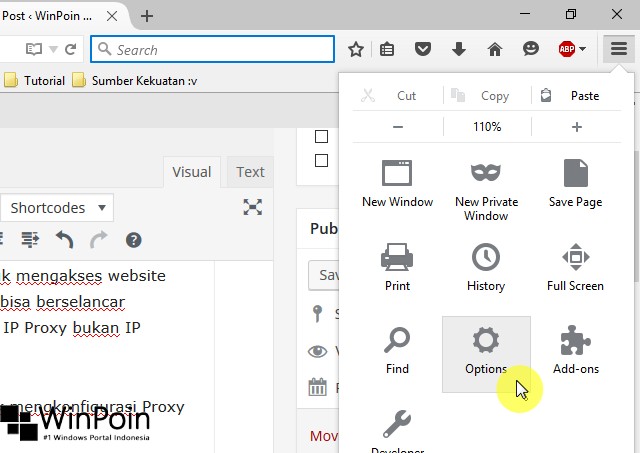Image resolution: width=640 pixels, height=453 pixels.
Task: Open Add-ons from the menu panel
Action: (x=576, y=350)
